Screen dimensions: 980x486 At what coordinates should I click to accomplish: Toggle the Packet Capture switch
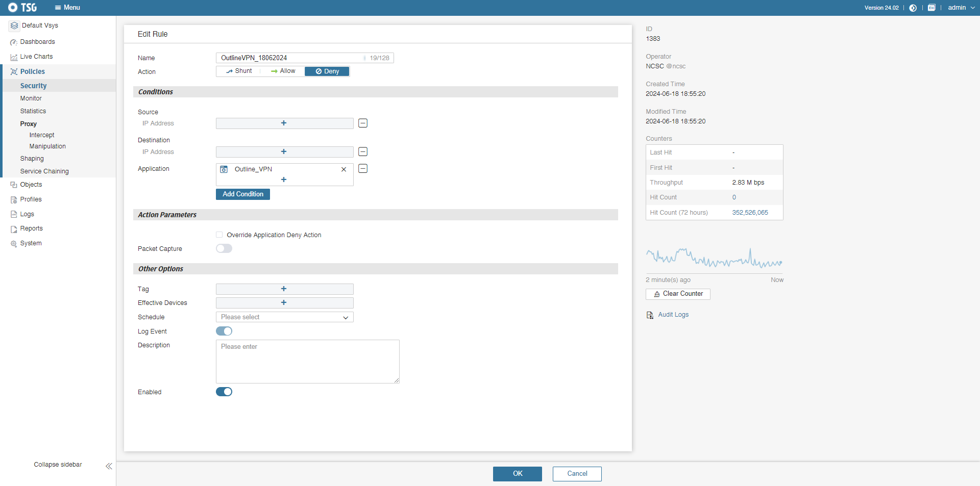[224, 249]
